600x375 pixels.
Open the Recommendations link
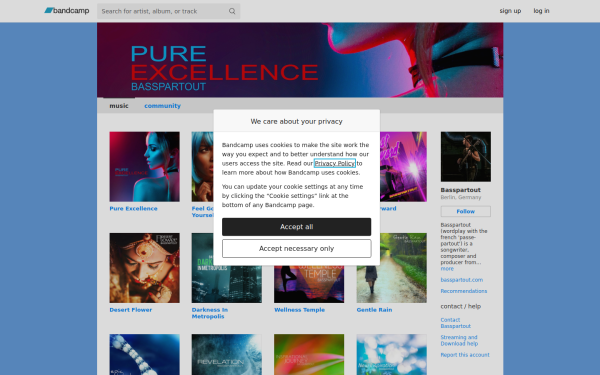[x=464, y=291]
